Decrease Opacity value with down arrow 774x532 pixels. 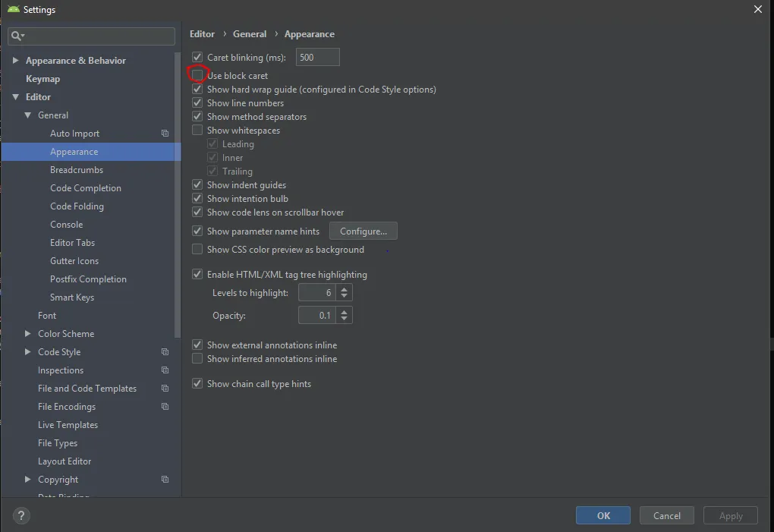click(344, 319)
